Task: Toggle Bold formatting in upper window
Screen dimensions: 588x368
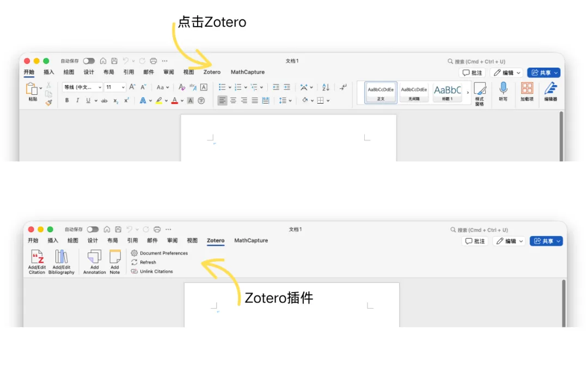Action: click(x=67, y=100)
